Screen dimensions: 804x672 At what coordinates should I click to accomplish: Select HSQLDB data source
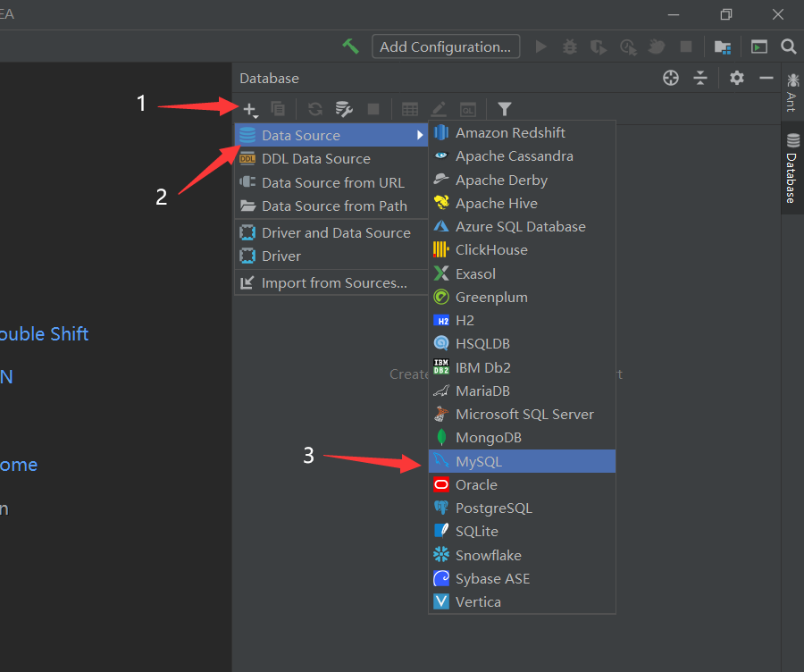522,344
